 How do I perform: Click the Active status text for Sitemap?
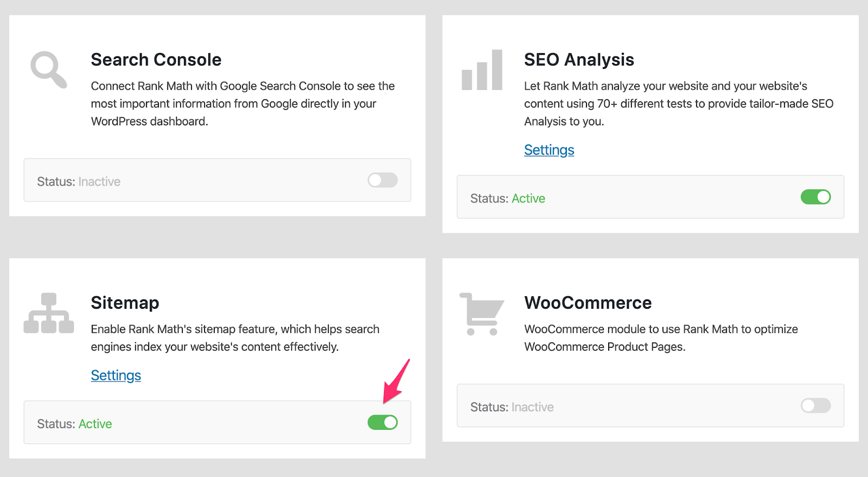[95, 424]
